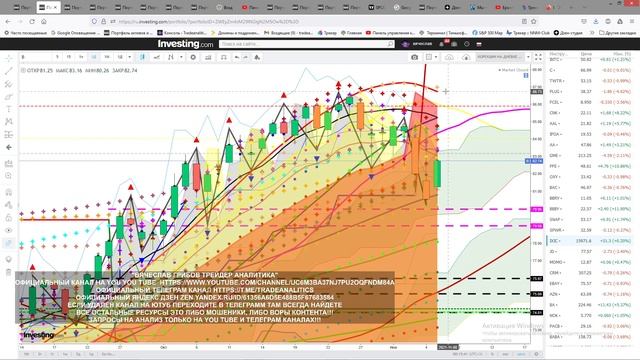Select the EBAY row in watchlist
Viewport: 640px width, 360px height.
point(590,283)
